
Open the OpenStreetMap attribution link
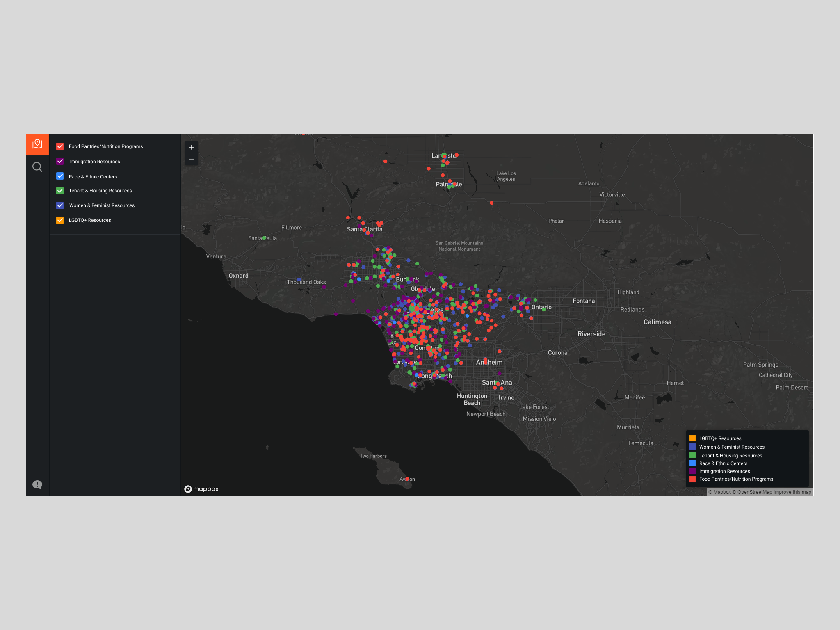click(752, 492)
